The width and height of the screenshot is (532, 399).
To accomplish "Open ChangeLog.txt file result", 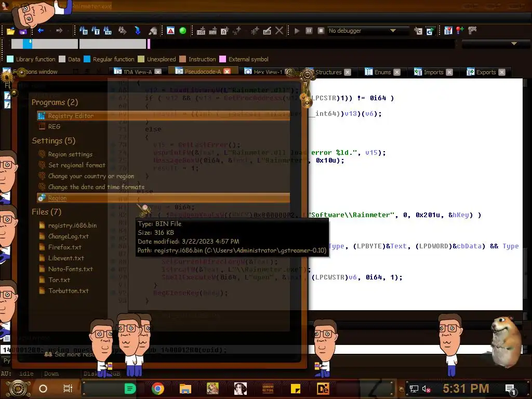I will (68, 236).
